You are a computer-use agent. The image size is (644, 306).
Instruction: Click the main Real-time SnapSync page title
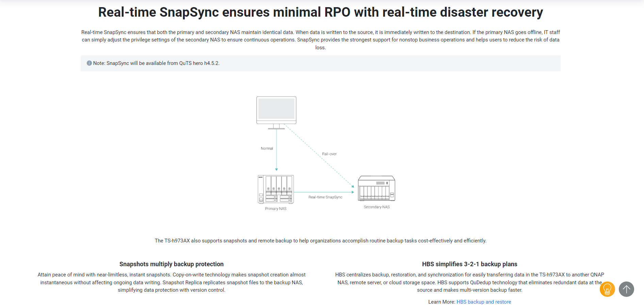[x=320, y=12]
